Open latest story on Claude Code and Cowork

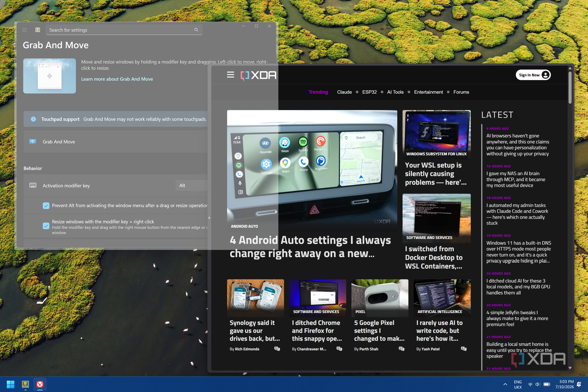click(x=517, y=214)
